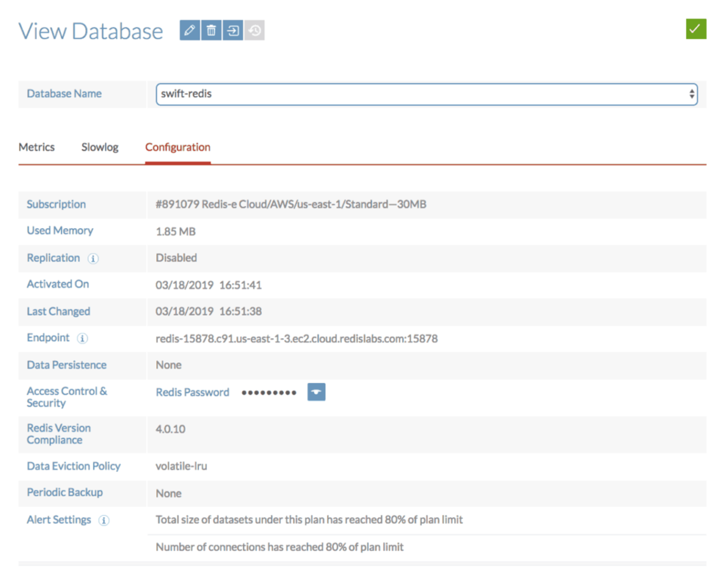This screenshot has height=584, width=728.
Task: Click the green checkmark status icon
Action: [696, 29]
